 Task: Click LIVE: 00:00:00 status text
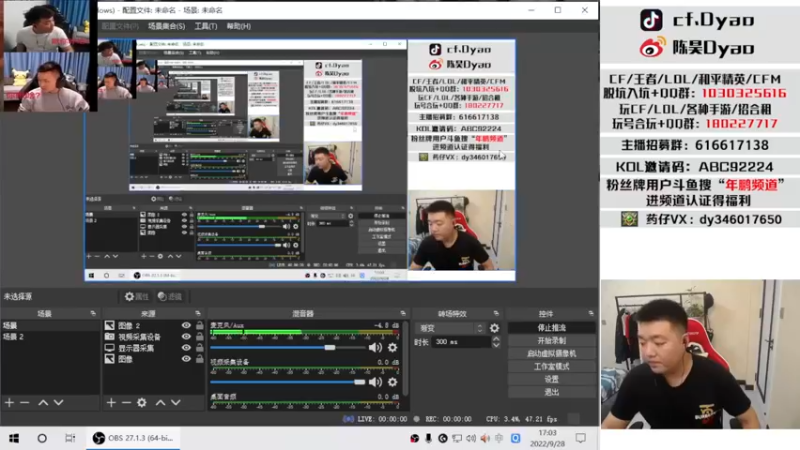pyautogui.click(x=382, y=419)
